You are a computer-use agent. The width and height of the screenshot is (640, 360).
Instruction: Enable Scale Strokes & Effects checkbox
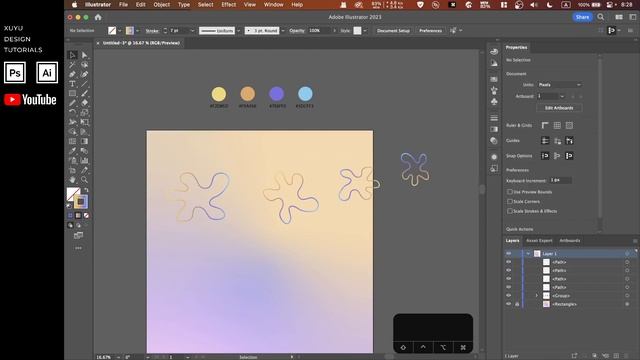click(x=509, y=211)
